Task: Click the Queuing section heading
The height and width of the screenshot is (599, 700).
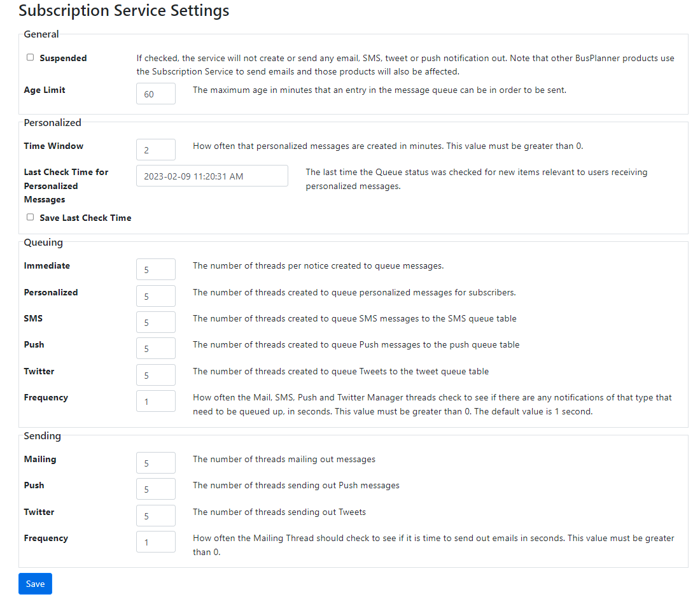Action: click(43, 242)
